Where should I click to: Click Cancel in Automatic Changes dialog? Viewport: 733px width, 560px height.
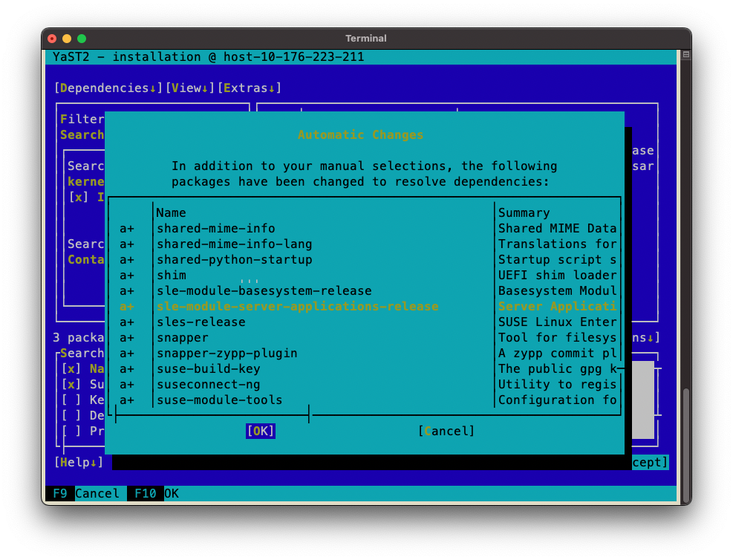point(446,432)
